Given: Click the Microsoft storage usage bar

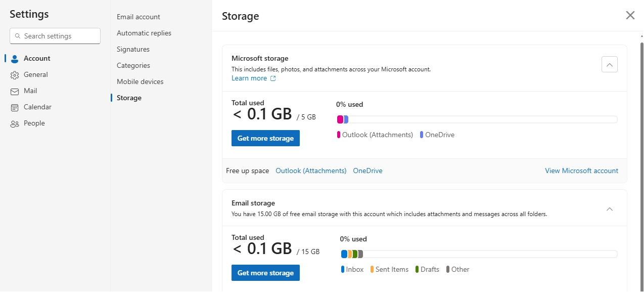Looking at the screenshot, I should (x=476, y=119).
